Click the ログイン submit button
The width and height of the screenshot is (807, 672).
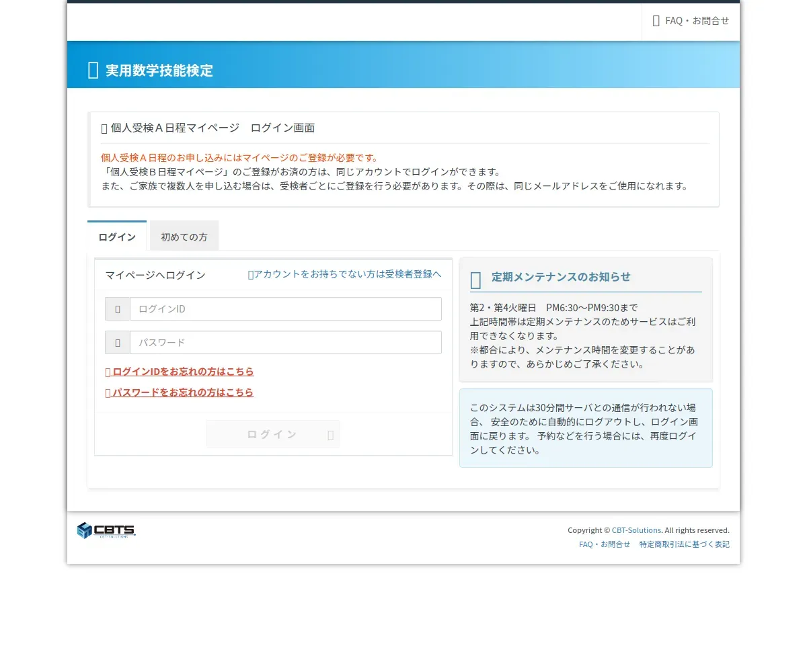point(273,434)
